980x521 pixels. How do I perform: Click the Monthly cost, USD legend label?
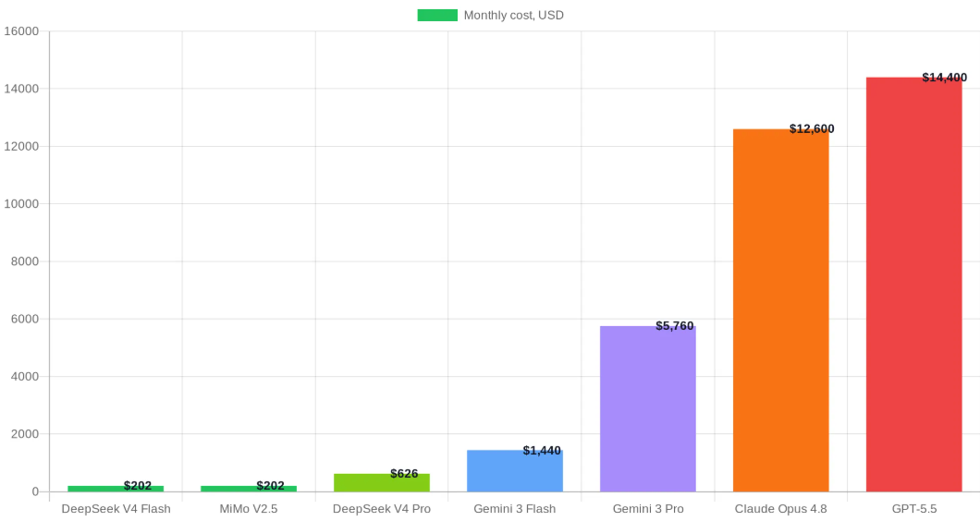[514, 15]
